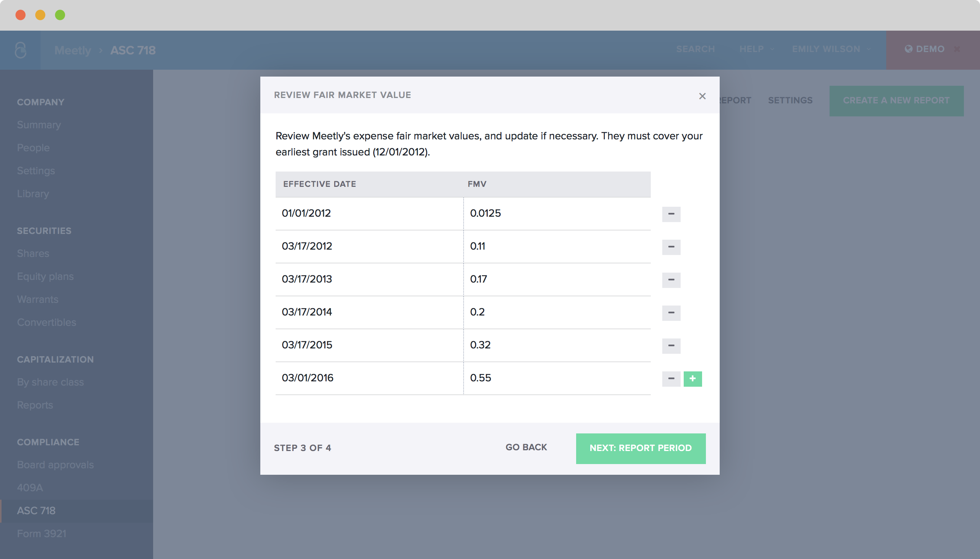Remove the 03/17/2012 FMV row
This screenshot has width=980, height=559.
click(671, 247)
